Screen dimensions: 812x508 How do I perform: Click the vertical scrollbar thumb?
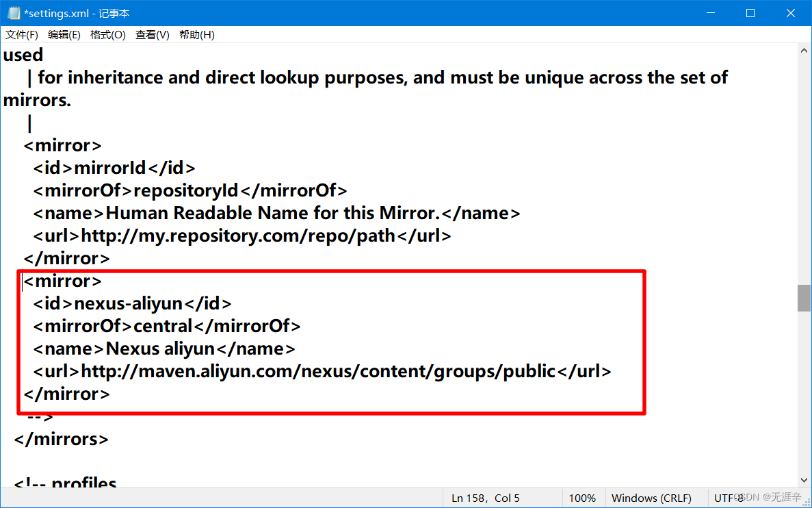[804, 298]
